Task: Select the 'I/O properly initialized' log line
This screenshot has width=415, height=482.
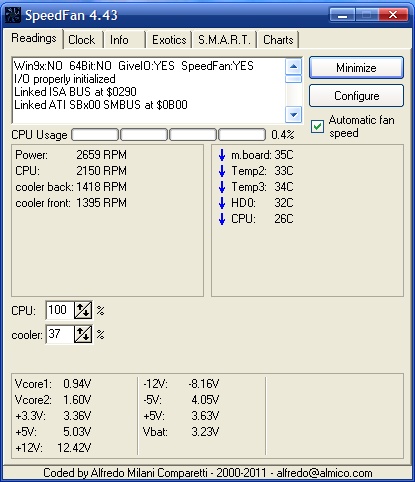Action: pyautogui.click(x=65, y=79)
